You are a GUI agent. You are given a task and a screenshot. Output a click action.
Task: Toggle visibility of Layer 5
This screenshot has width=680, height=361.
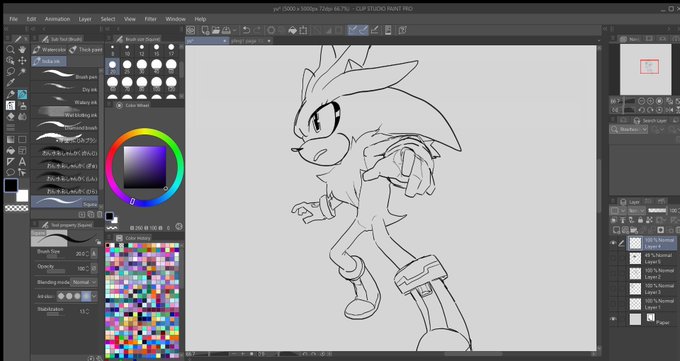coord(613,259)
